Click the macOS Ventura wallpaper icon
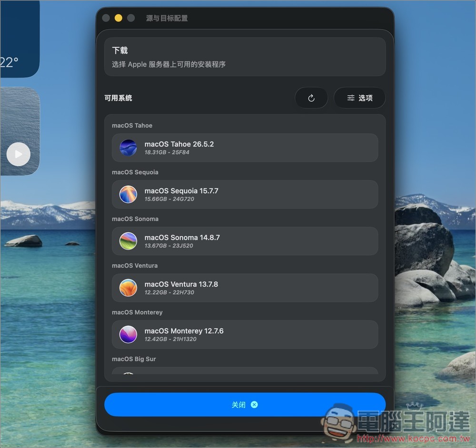476x448 pixels. pyautogui.click(x=128, y=288)
